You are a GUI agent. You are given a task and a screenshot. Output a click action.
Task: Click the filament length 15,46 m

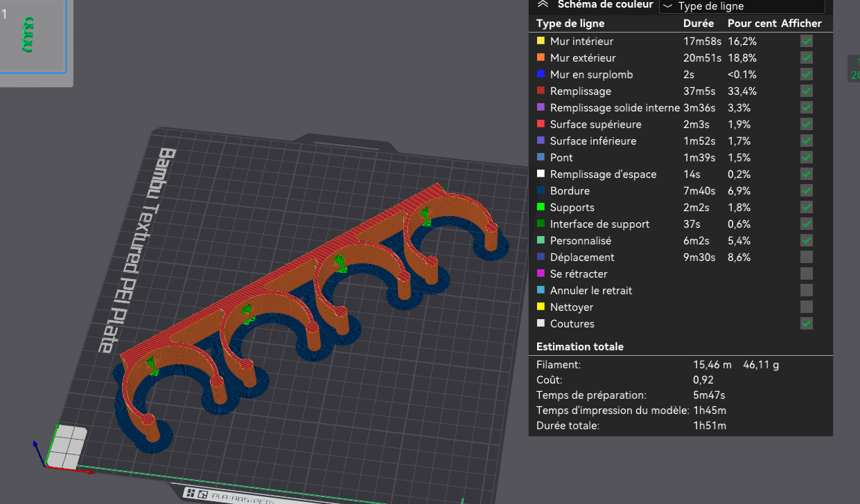coord(712,365)
